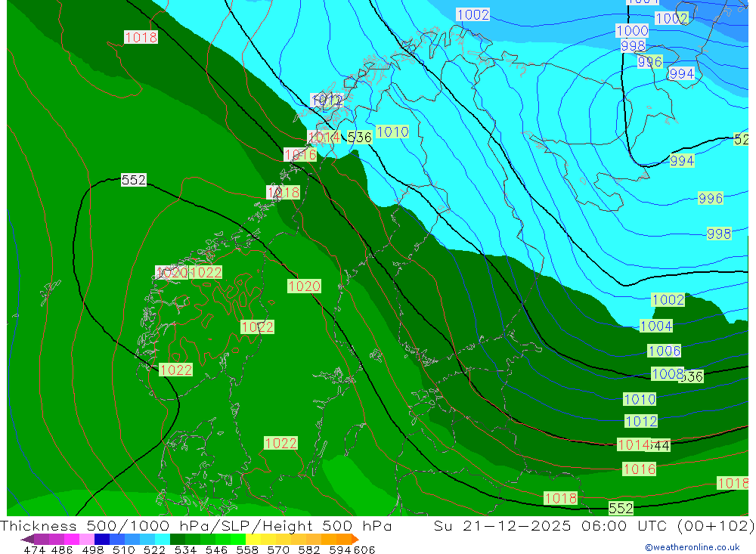Pick the bright magenta legend swatch
Screen dimensions: 756x554
pyautogui.click(x=71, y=539)
